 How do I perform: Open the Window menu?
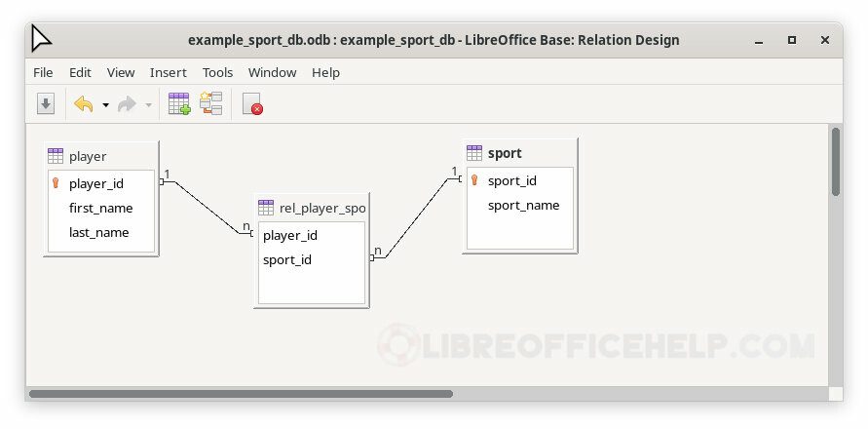click(x=272, y=72)
